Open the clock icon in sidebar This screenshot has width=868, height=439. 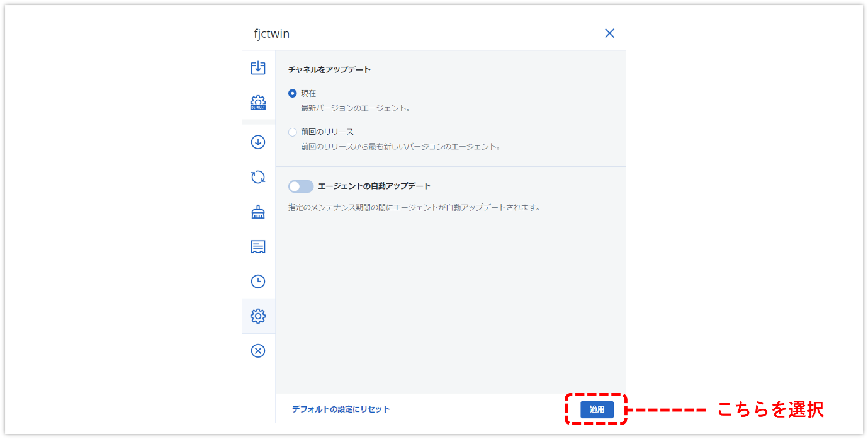point(258,282)
